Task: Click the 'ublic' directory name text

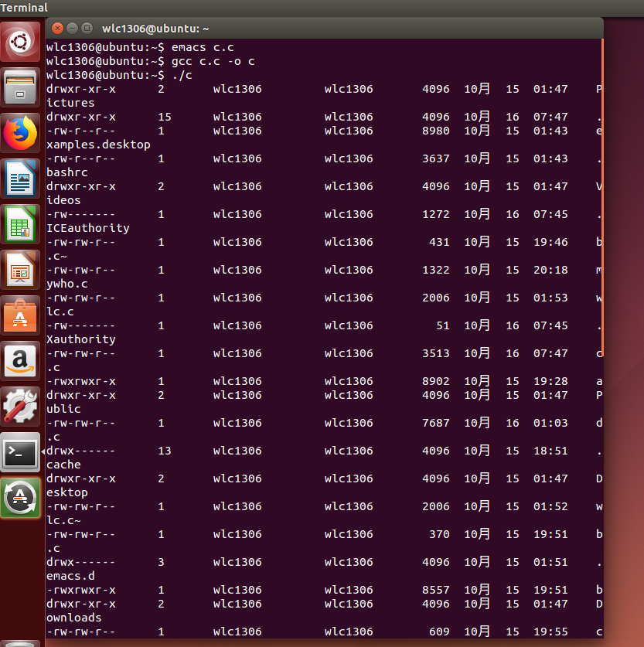Action: coord(63,409)
